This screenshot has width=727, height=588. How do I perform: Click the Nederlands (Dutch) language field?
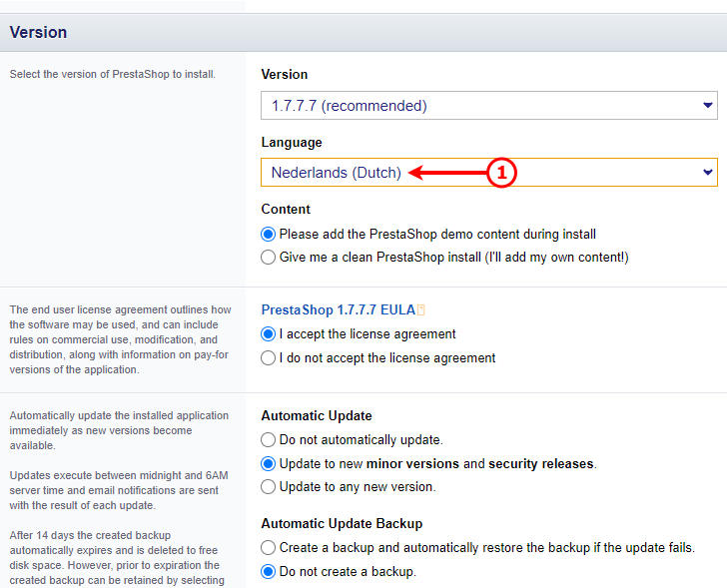coord(489,173)
